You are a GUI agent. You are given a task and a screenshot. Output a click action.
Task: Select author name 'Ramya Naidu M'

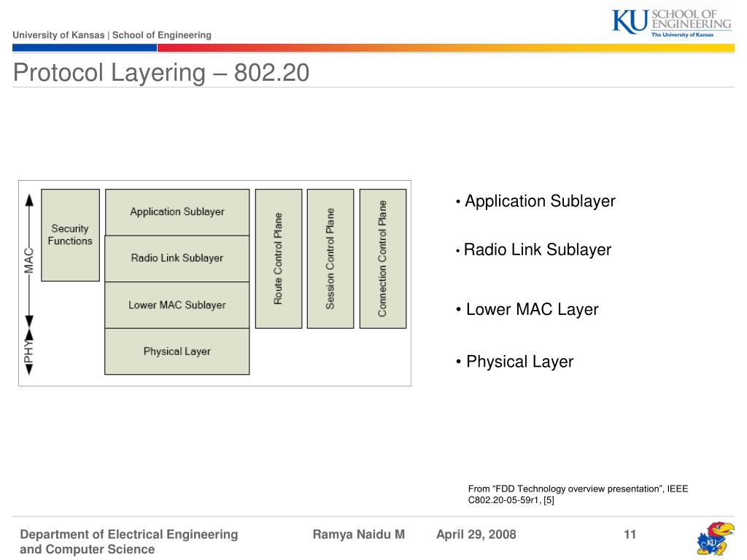pos(359,534)
